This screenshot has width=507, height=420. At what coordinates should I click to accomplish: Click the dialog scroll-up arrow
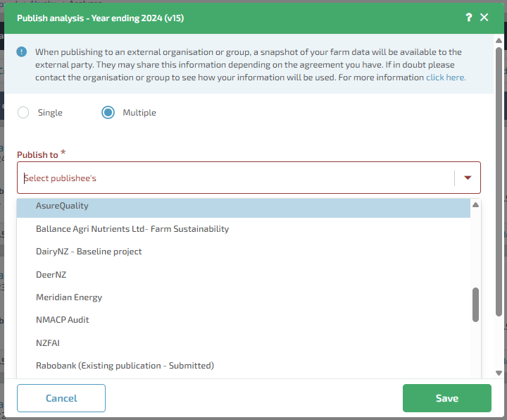coord(499,40)
